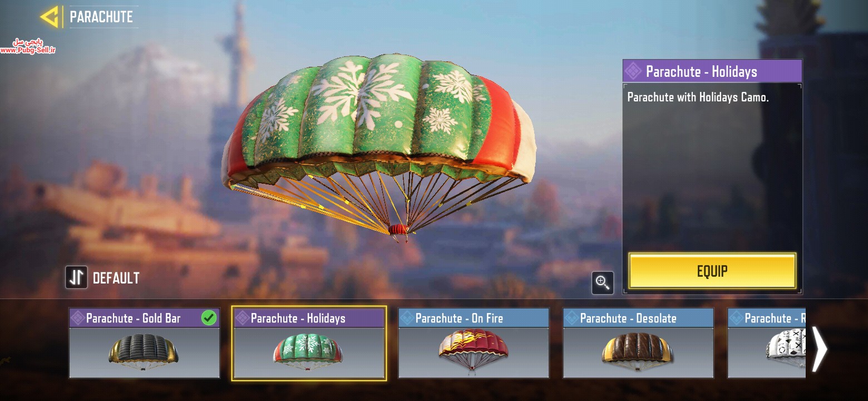The width and height of the screenshot is (868, 401).
Task: Open the DEFAULT sorting option
Action: click(116, 278)
